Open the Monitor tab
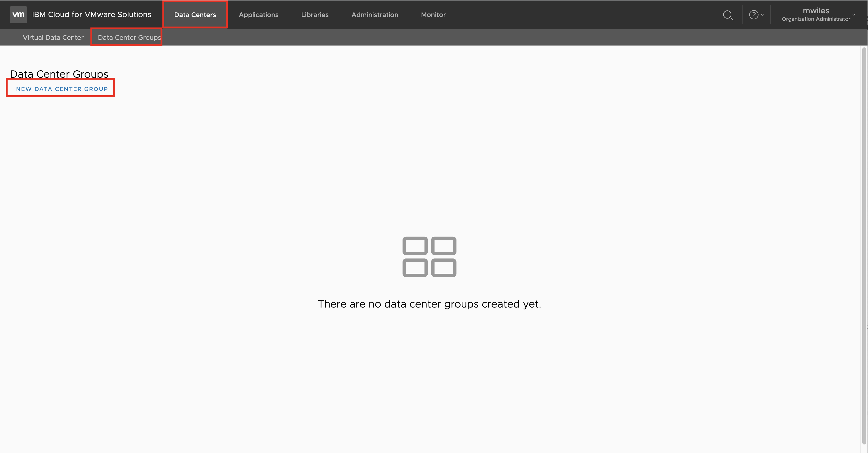The image size is (868, 453). coord(433,15)
